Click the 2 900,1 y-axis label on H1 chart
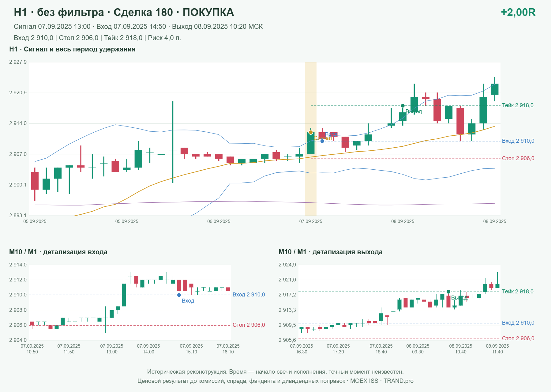 18,185
